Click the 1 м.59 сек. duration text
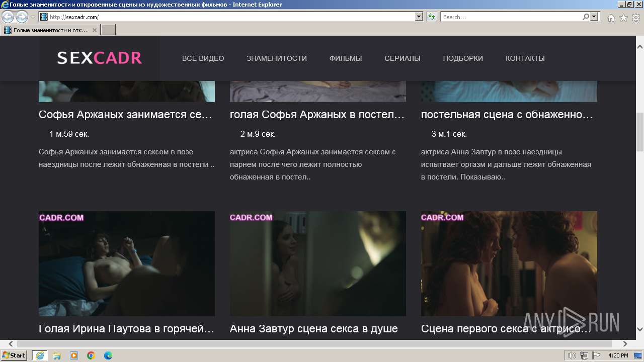 click(x=69, y=134)
